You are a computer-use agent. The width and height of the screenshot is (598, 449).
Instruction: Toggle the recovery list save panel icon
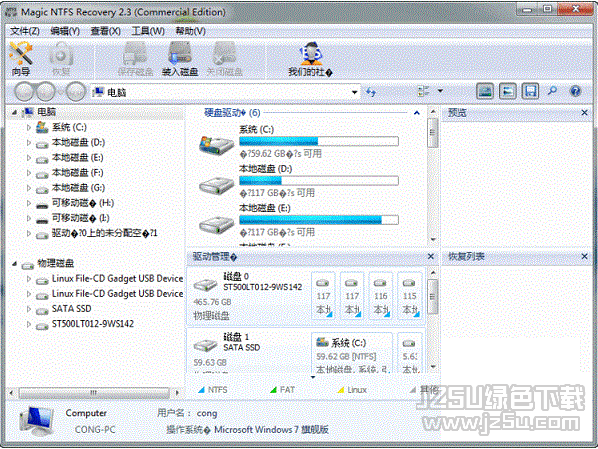point(530,91)
